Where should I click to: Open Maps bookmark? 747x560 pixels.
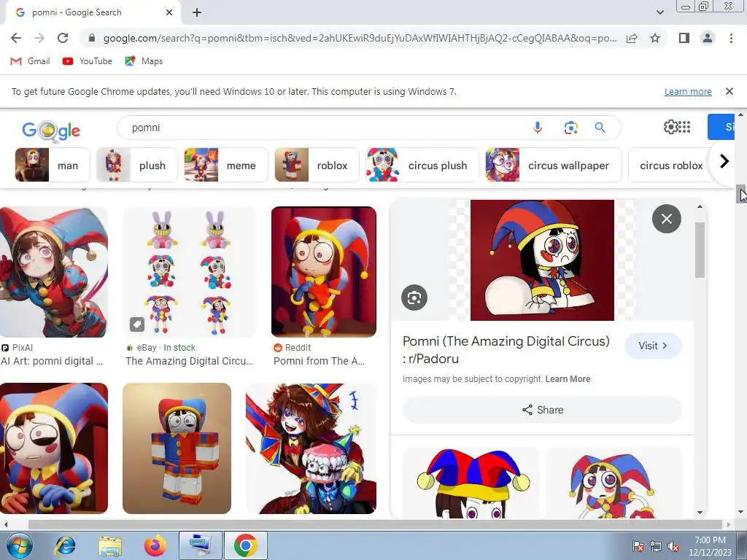pos(144,61)
